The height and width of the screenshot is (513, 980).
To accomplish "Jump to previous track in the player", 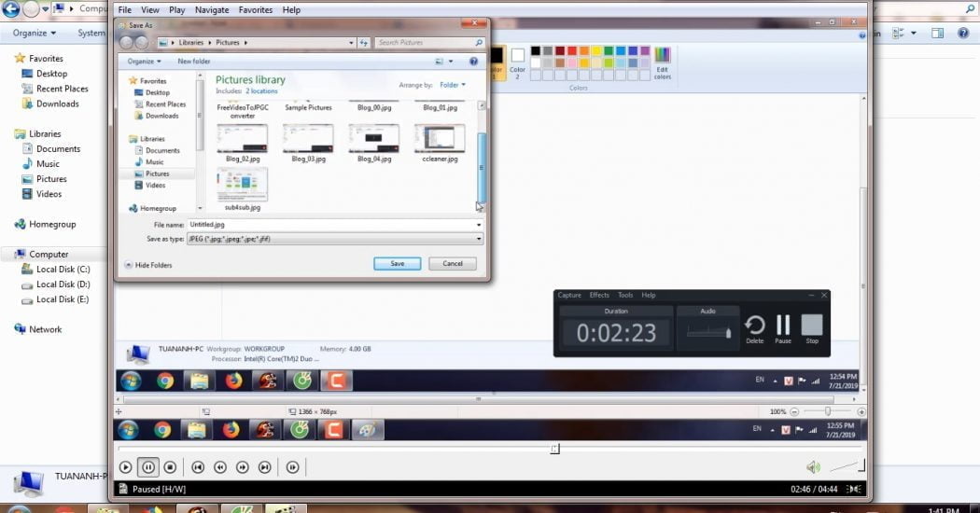I will pyautogui.click(x=198, y=466).
